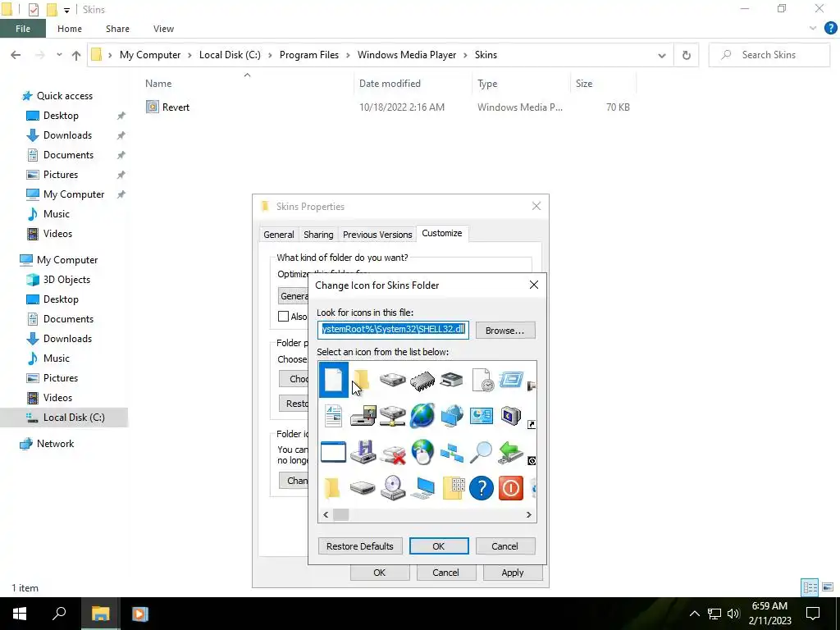Open the volume control in system tray

pos(733,614)
